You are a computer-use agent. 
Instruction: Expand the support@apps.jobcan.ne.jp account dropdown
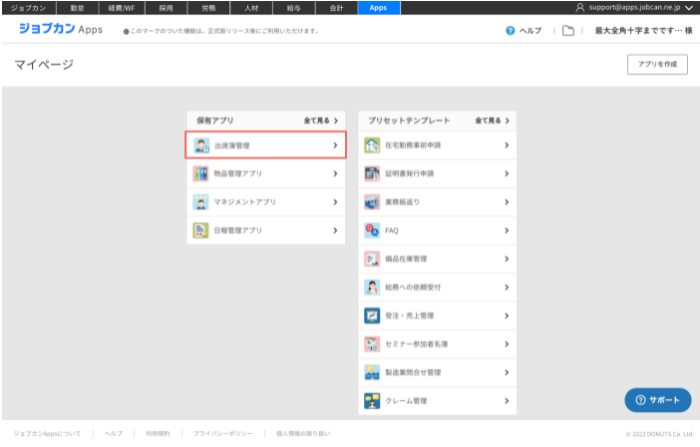click(x=689, y=8)
